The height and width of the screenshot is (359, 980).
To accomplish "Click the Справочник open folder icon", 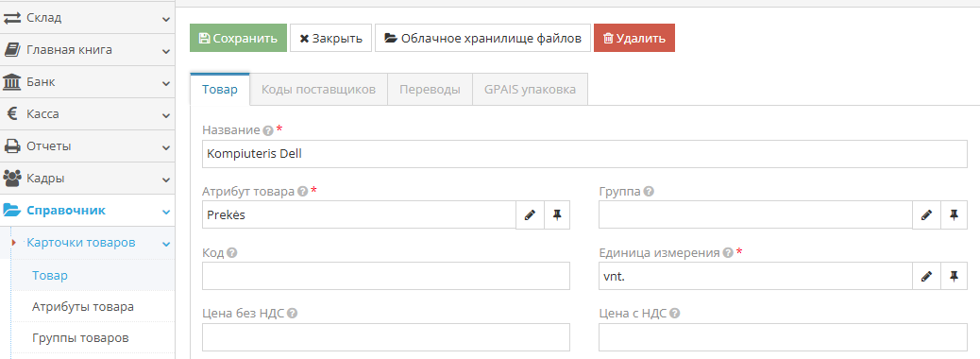I will (12, 211).
